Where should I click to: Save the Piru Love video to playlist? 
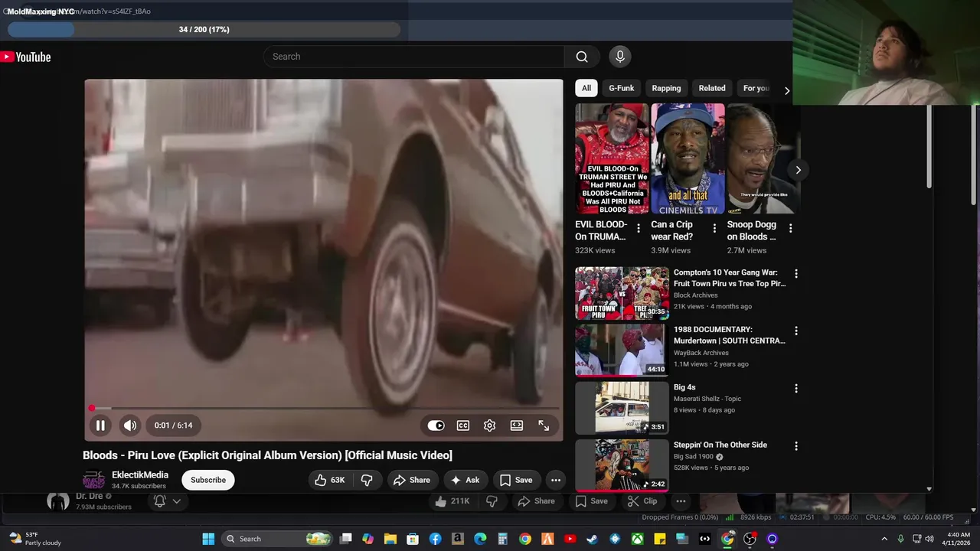click(x=516, y=480)
